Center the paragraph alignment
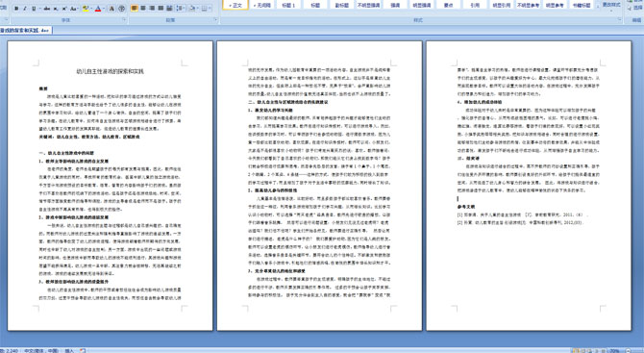The height and width of the screenshot is (353, 644). (x=143, y=9)
